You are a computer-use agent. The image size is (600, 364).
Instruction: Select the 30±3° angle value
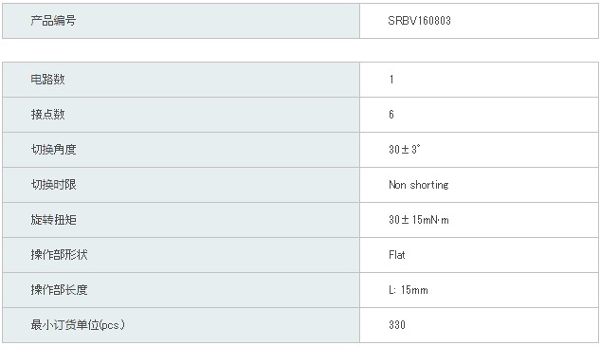405,149
